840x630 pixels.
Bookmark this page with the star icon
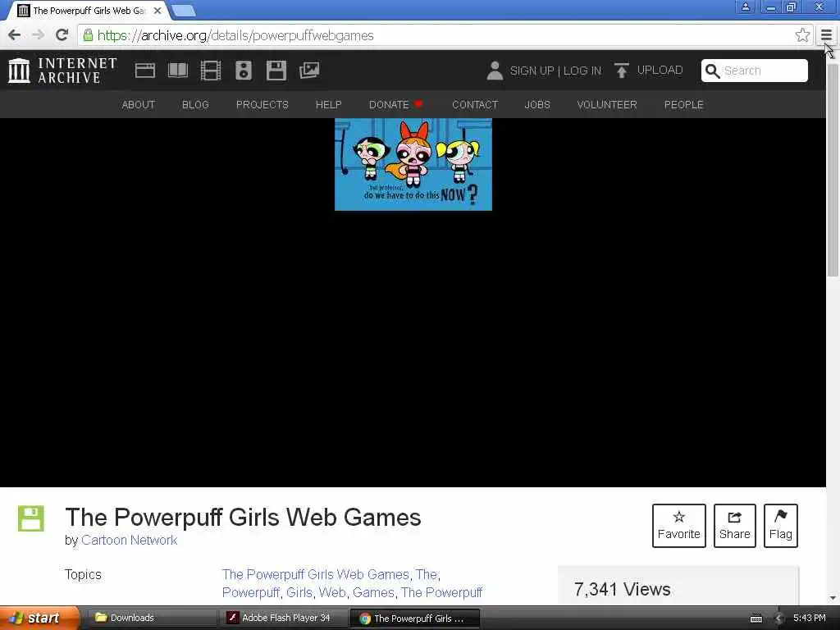[x=802, y=35]
